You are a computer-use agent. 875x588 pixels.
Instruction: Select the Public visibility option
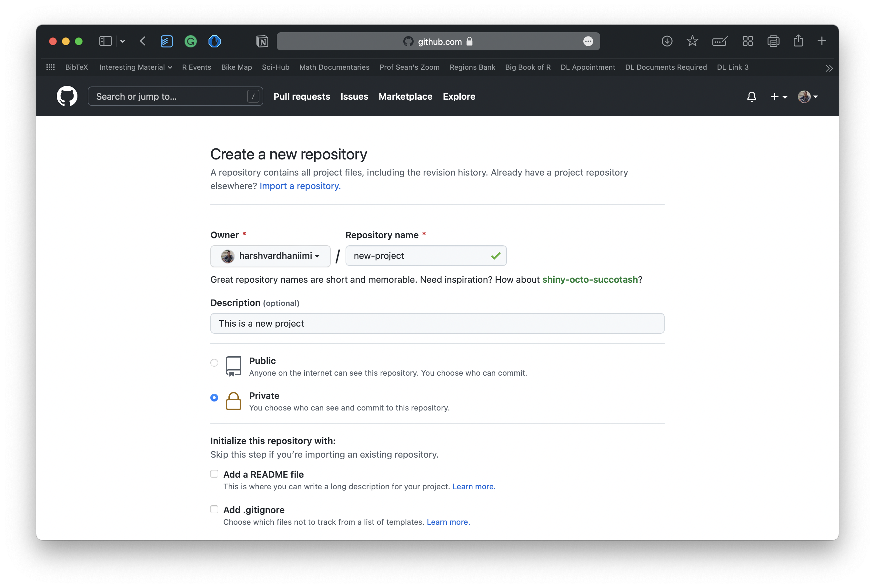tap(214, 363)
